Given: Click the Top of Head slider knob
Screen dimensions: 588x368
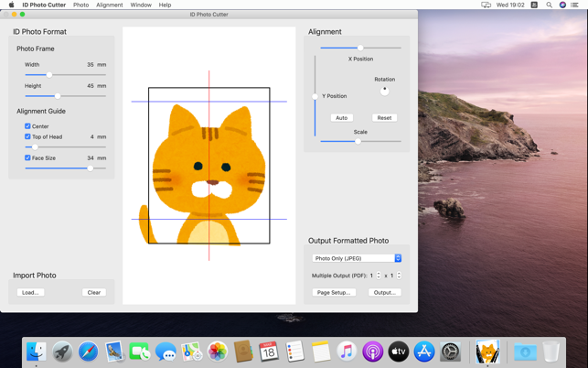Looking at the screenshot, I should (35, 147).
